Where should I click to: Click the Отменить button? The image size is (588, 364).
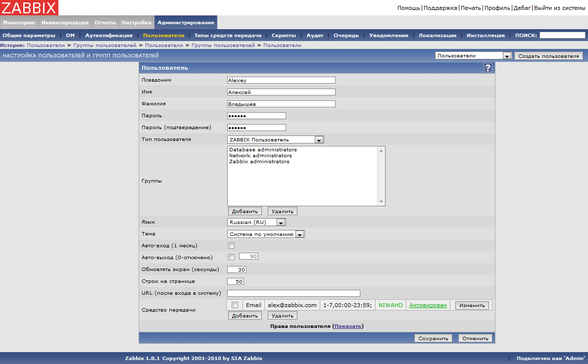pos(475,338)
